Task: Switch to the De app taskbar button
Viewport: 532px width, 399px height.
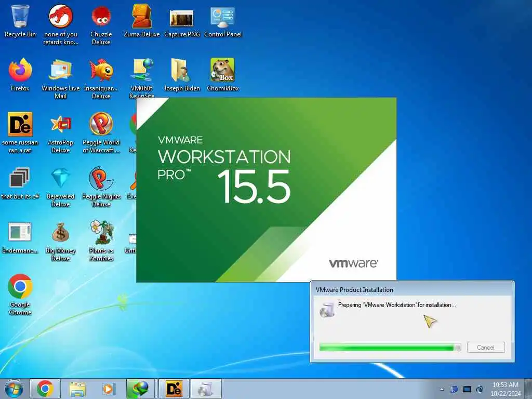Action: [174, 389]
